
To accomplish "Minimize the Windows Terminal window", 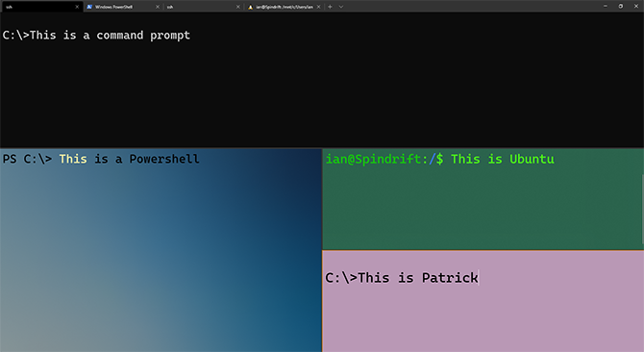I will pos(605,6).
